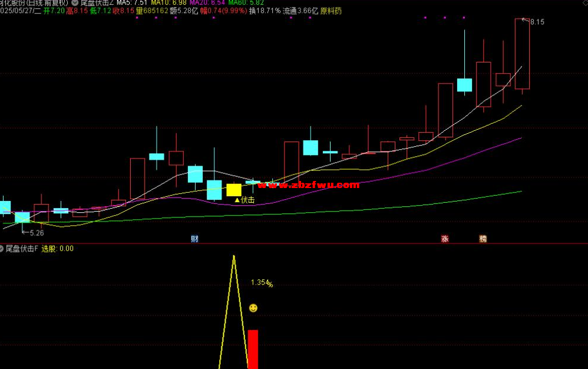Screen dimensions: 588x369
Task: Click the 榜 ranking marker icon
Action: 483,239
